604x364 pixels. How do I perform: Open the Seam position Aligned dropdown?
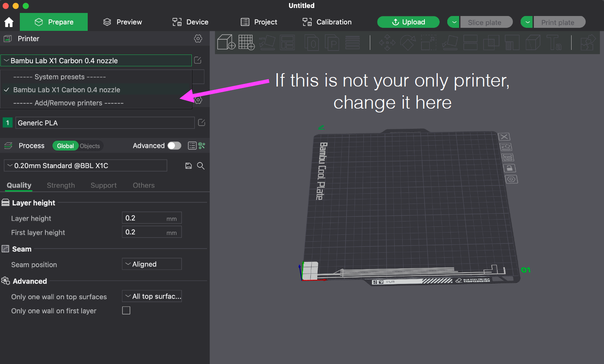[152, 264]
